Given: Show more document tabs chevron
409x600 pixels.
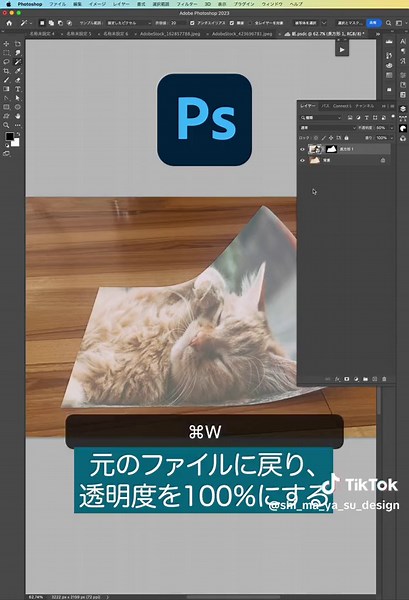Looking at the screenshot, I should (x=378, y=34).
